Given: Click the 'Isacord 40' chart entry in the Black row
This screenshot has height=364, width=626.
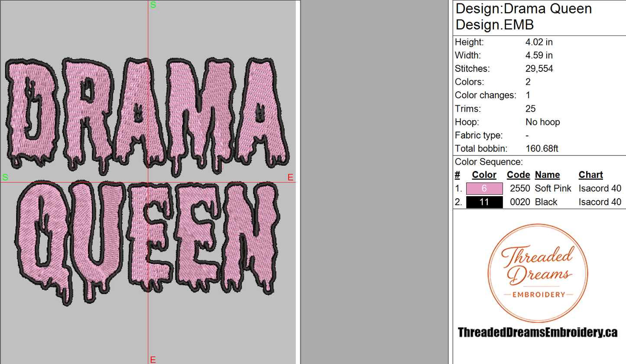Looking at the screenshot, I should (x=600, y=202).
